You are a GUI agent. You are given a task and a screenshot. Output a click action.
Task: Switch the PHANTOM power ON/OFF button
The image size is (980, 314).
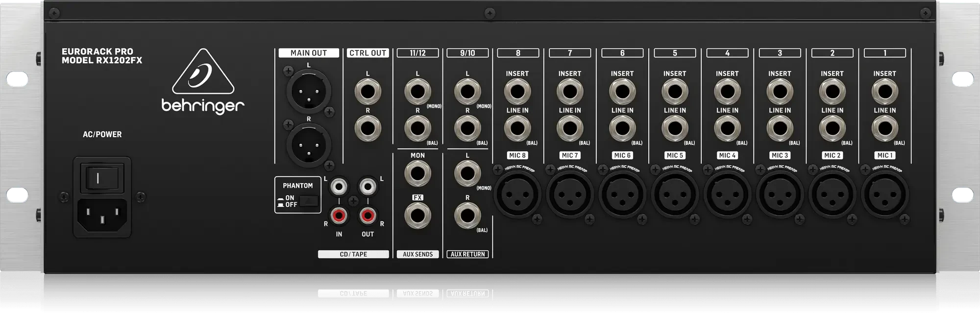coord(309,201)
